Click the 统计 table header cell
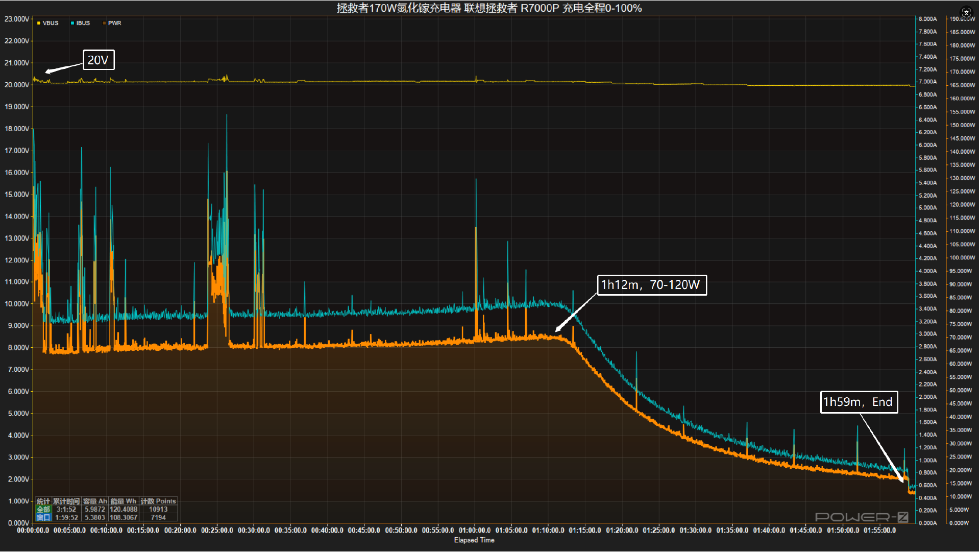Viewport: 980px width, 552px height. (x=43, y=501)
